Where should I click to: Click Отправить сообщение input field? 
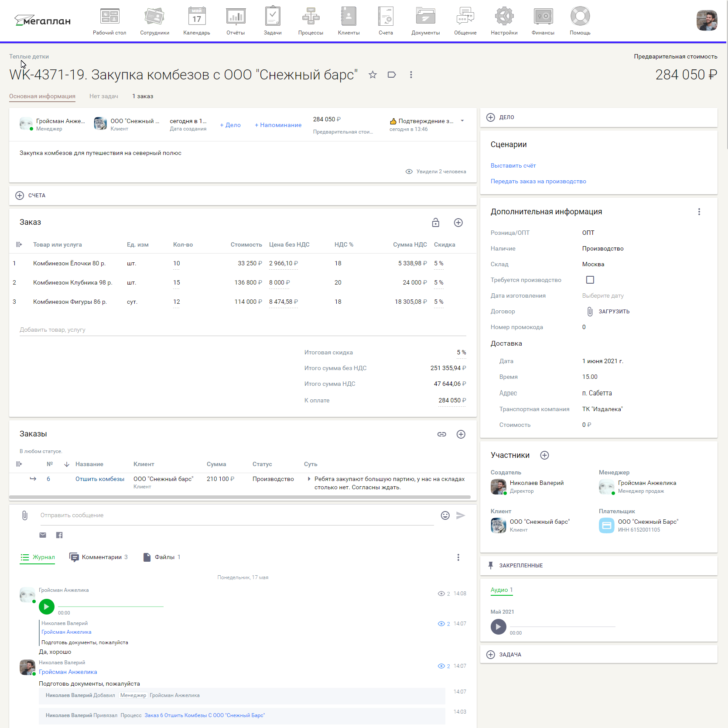coord(237,515)
